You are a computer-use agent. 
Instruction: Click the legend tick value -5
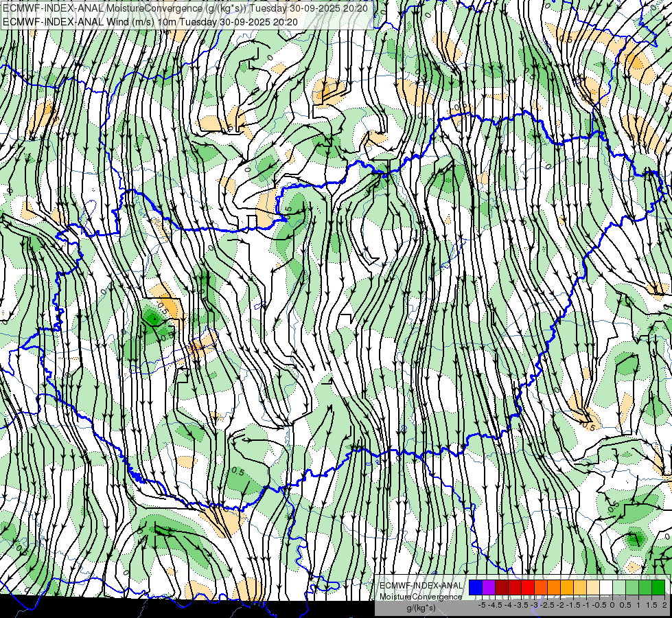pyautogui.click(x=482, y=605)
